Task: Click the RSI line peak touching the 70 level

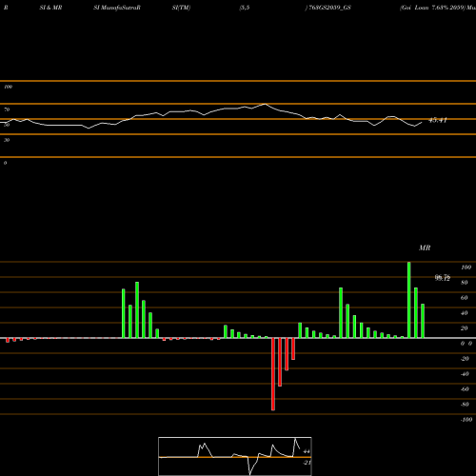Action: pyautogui.click(x=265, y=104)
